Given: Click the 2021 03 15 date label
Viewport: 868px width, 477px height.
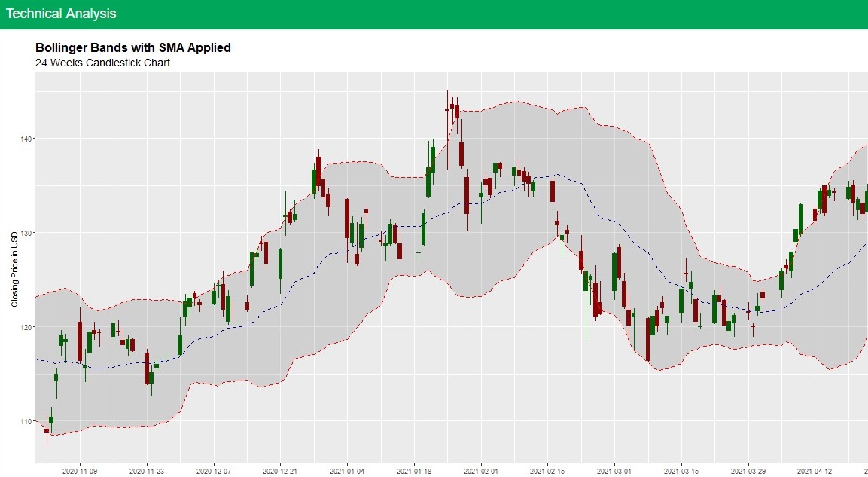Looking at the screenshot, I should 681,471.
